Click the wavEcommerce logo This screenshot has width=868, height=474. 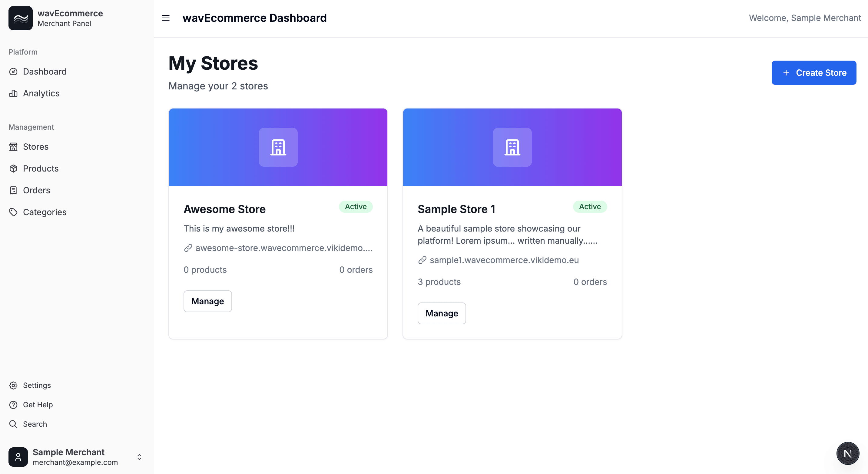coord(20,18)
